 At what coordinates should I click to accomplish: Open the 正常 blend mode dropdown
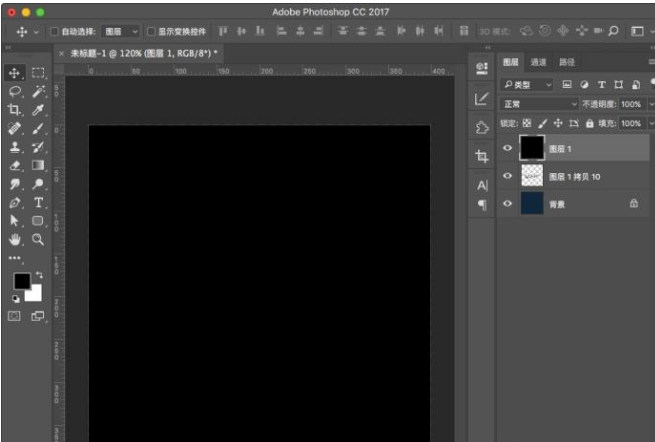click(539, 104)
